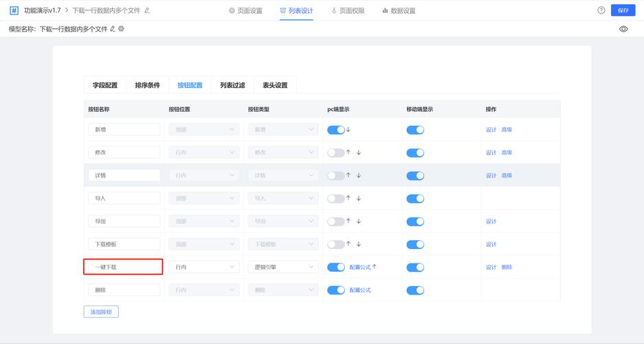
Task: Move the 修改 row down with its arrow
Action: pyautogui.click(x=359, y=152)
